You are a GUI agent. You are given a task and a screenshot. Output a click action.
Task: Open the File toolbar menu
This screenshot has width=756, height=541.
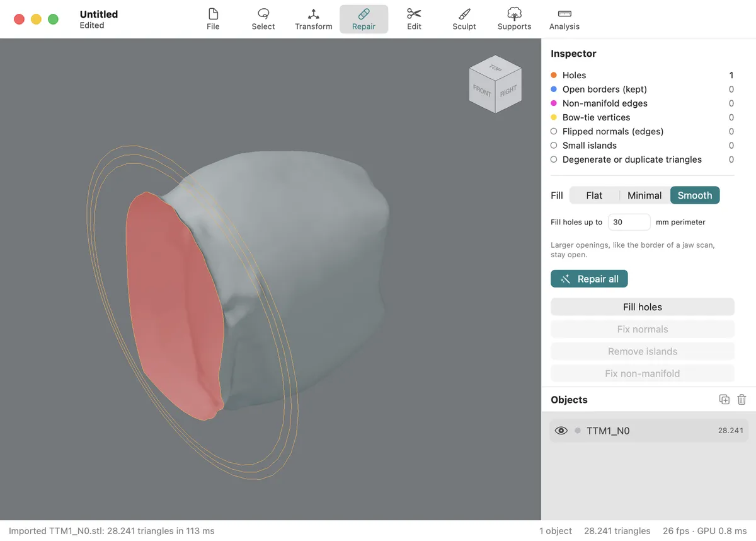(x=213, y=19)
